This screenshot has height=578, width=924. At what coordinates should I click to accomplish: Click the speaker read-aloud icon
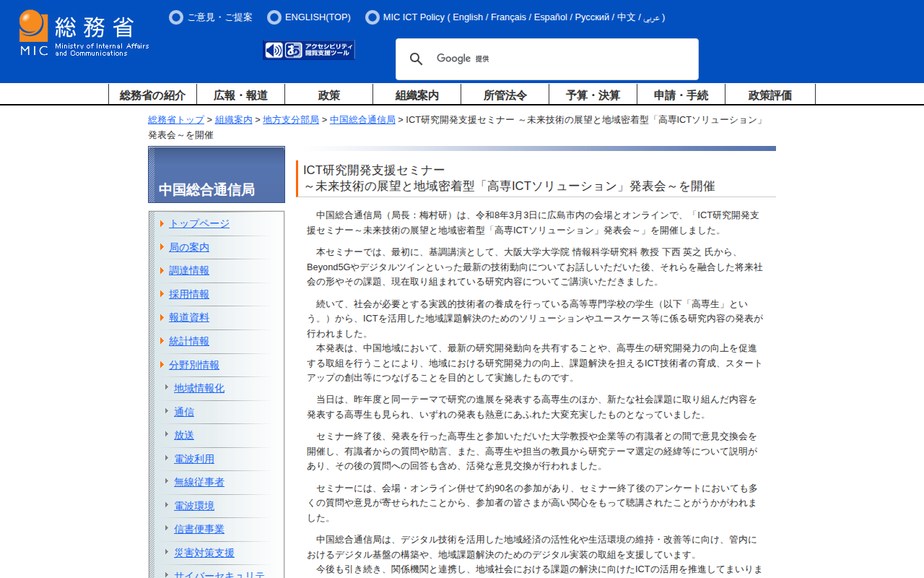pyautogui.click(x=274, y=50)
